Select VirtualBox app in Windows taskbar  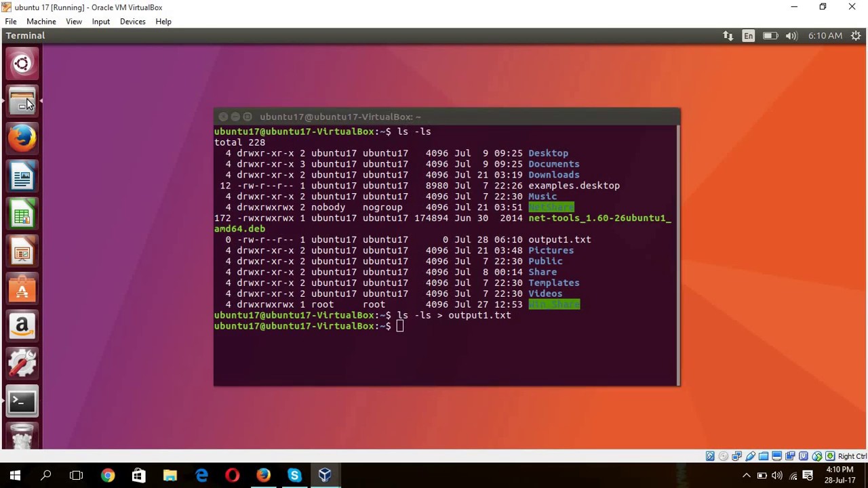325,476
